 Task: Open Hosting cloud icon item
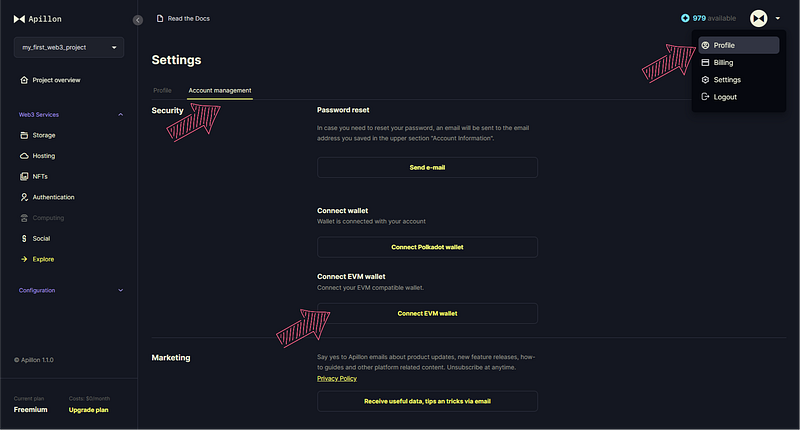point(37,156)
